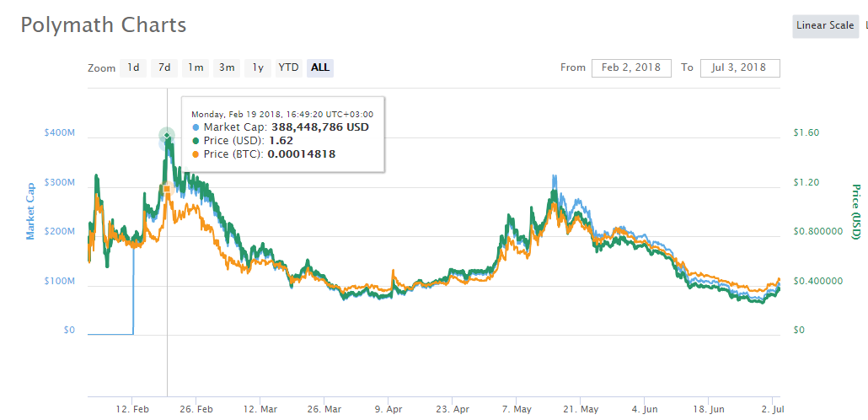The image size is (868, 420).
Task: Click the orange Price BTC hover marker
Action: point(167,190)
